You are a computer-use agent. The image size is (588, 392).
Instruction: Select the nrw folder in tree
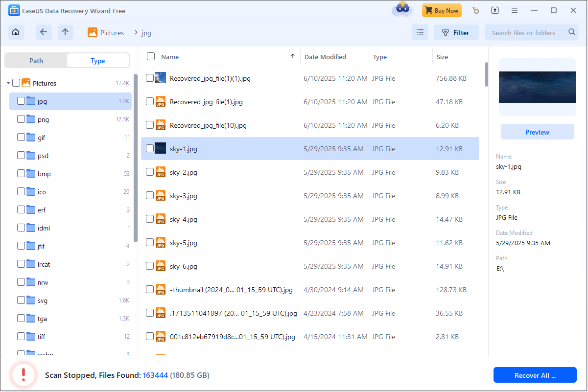71,282
